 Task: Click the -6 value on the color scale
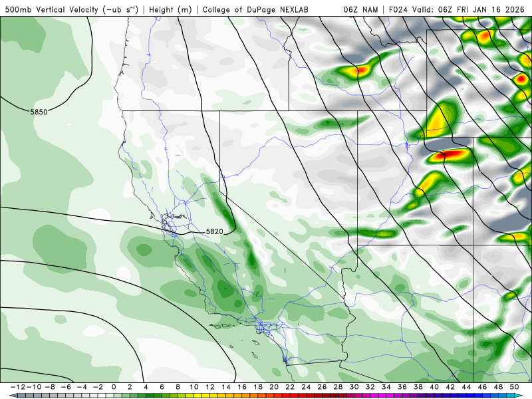(66, 387)
